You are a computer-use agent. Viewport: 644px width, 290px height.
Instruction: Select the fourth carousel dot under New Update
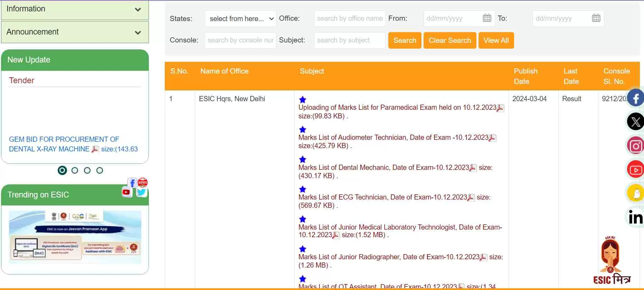pyautogui.click(x=100, y=170)
